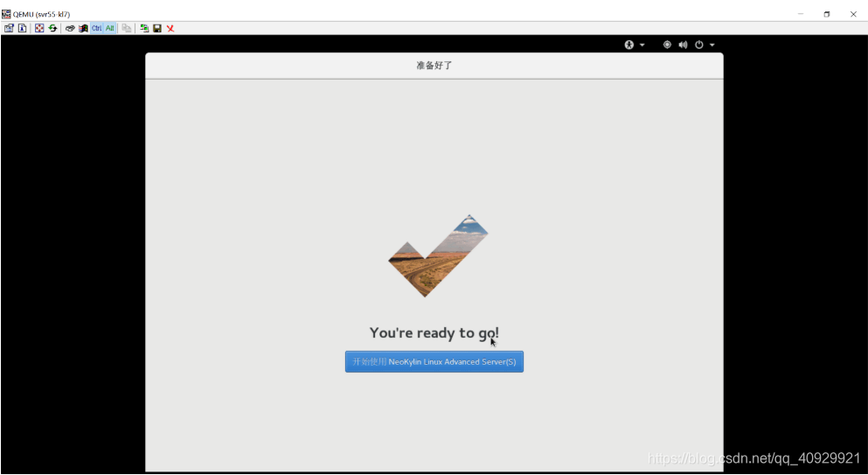Click the location services indicator icon

(667, 45)
